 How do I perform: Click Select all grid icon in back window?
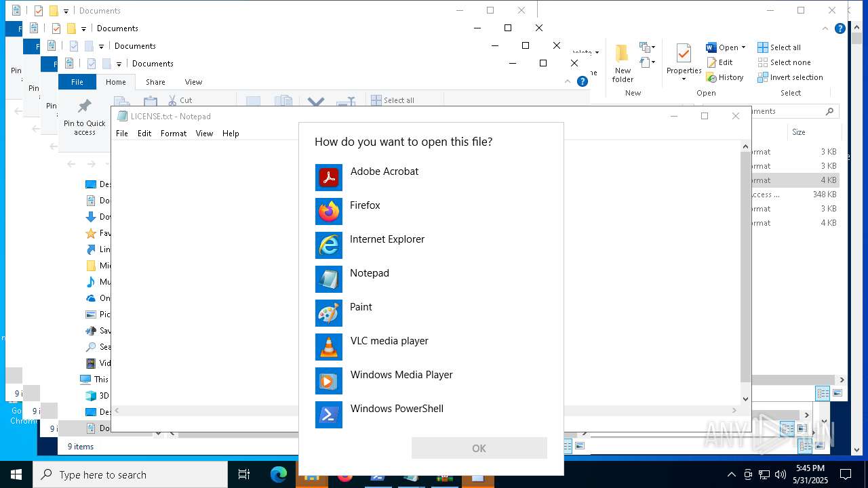tap(763, 47)
